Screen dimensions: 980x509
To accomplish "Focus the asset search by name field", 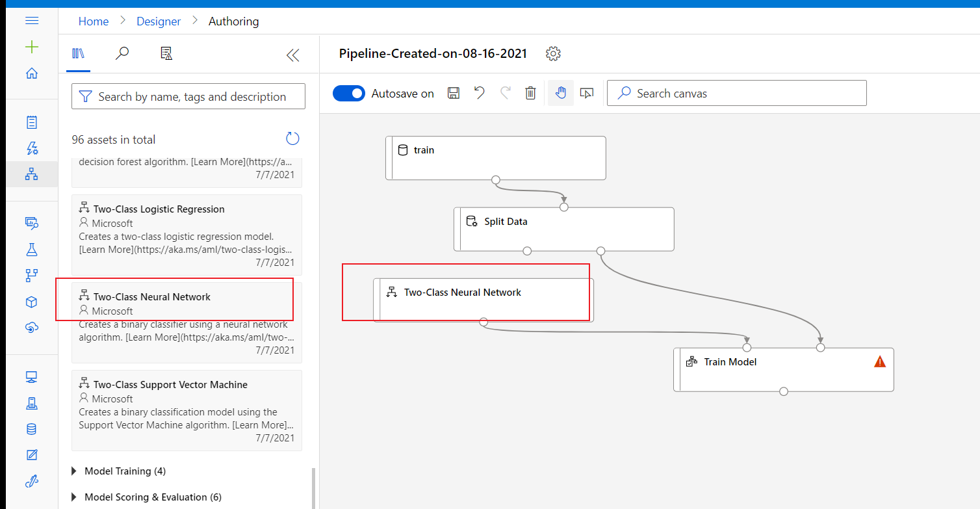I will point(188,96).
